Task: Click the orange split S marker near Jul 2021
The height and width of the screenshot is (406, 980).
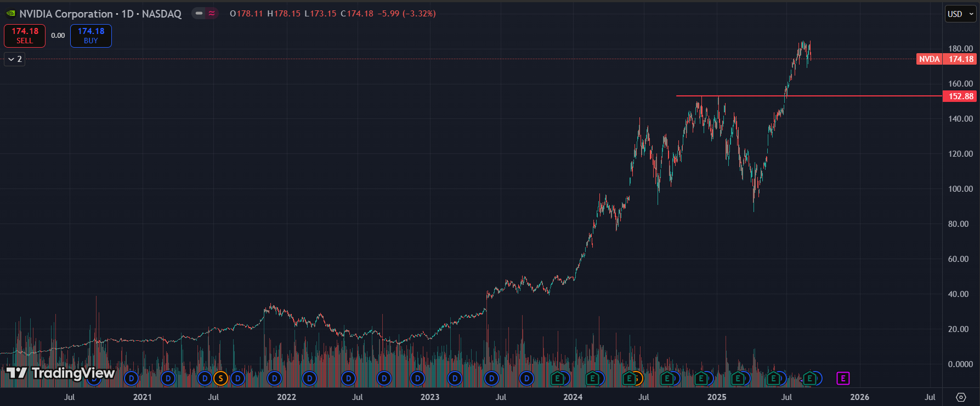Action: 220,378
